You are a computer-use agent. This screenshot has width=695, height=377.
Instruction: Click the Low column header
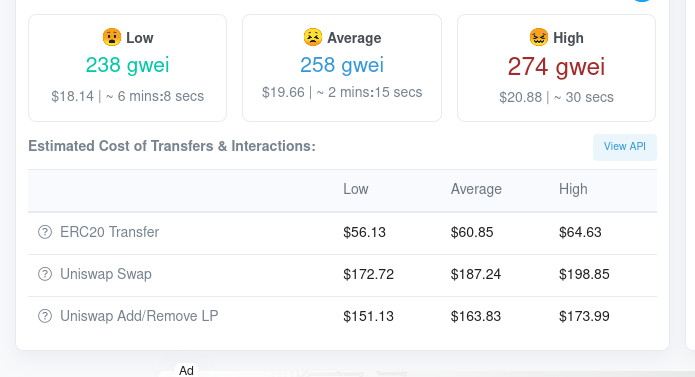pyautogui.click(x=355, y=189)
